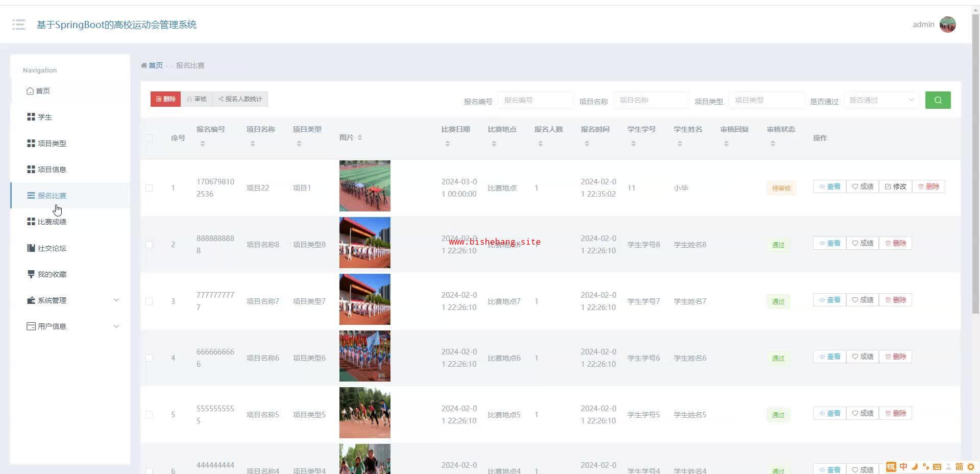Open 报名人数统计 statistics
The image size is (980, 474).
click(240, 99)
